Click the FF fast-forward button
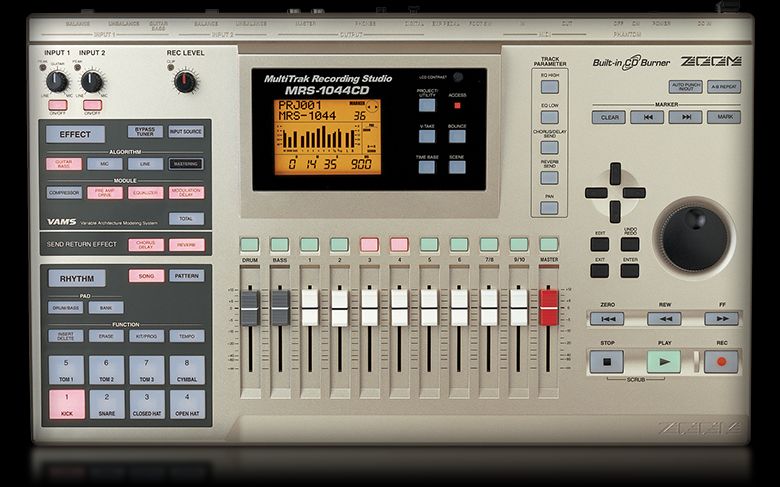Image resolution: width=780 pixels, height=487 pixels. coord(721,319)
